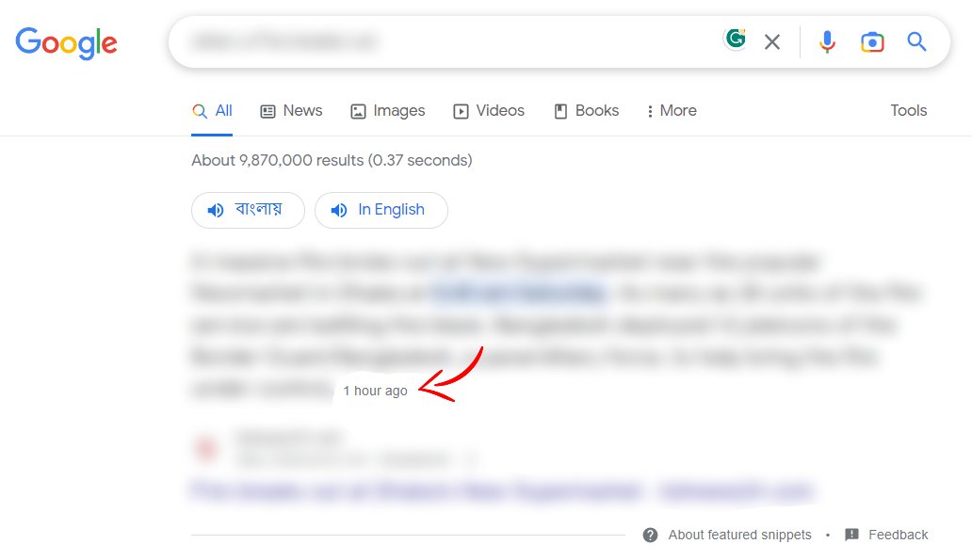Switch to the News tab
Viewport: 972px width, 560px height.
click(291, 111)
